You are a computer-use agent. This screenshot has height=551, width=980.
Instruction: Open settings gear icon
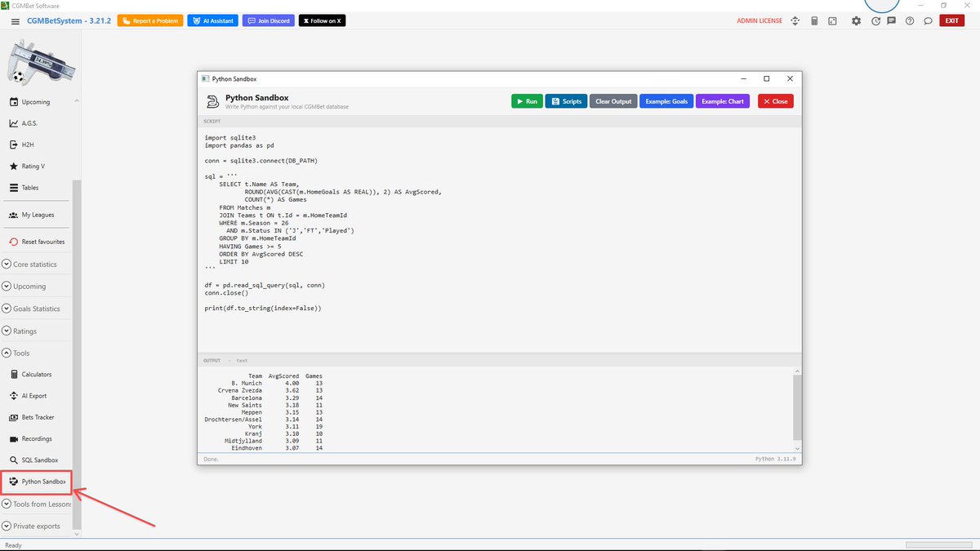coord(856,21)
